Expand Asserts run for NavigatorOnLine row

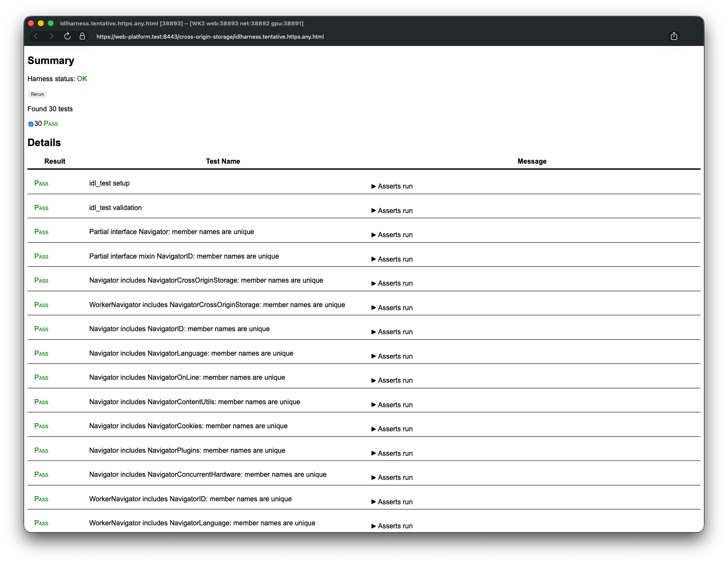(x=392, y=380)
